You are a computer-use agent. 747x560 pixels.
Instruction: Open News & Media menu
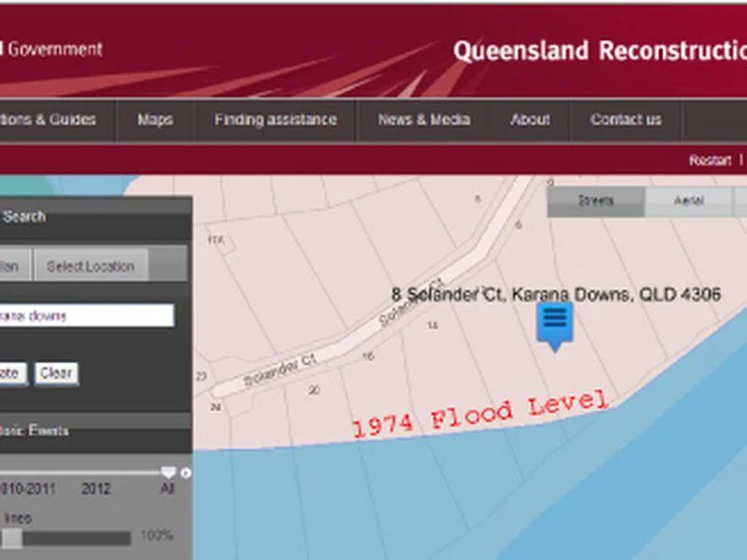click(424, 119)
